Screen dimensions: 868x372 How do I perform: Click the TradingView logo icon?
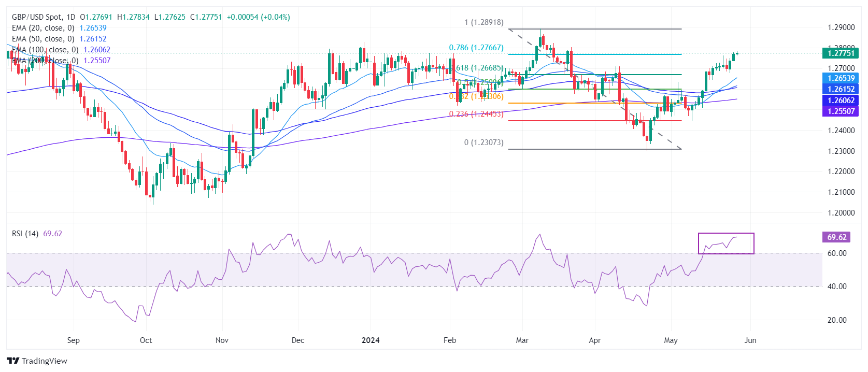(x=13, y=361)
